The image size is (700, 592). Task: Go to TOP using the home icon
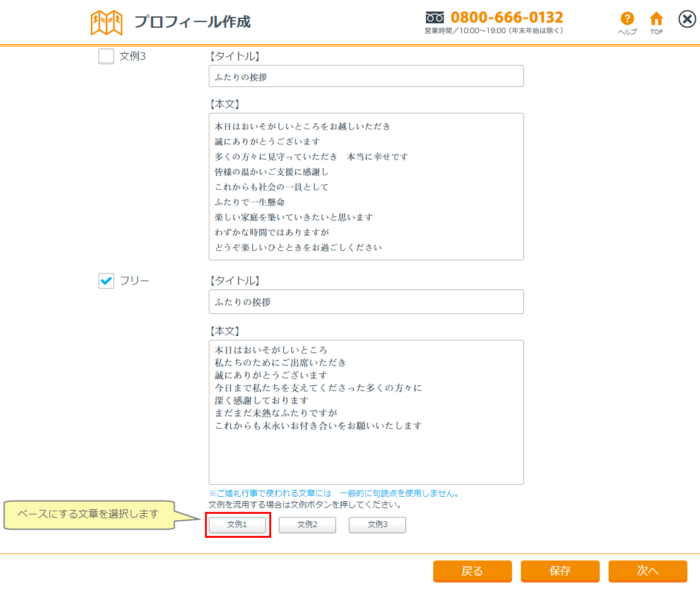click(x=656, y=19)
